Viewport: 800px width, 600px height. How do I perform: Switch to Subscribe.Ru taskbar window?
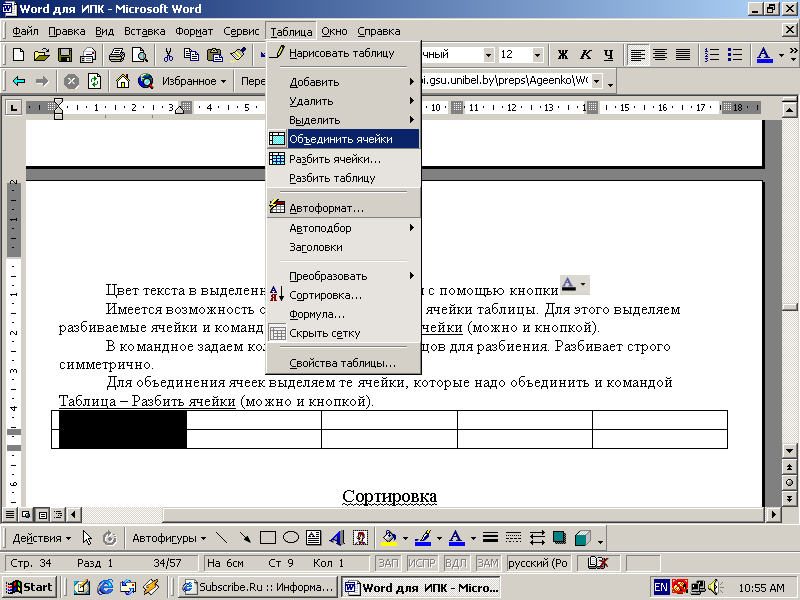[259, 587]
